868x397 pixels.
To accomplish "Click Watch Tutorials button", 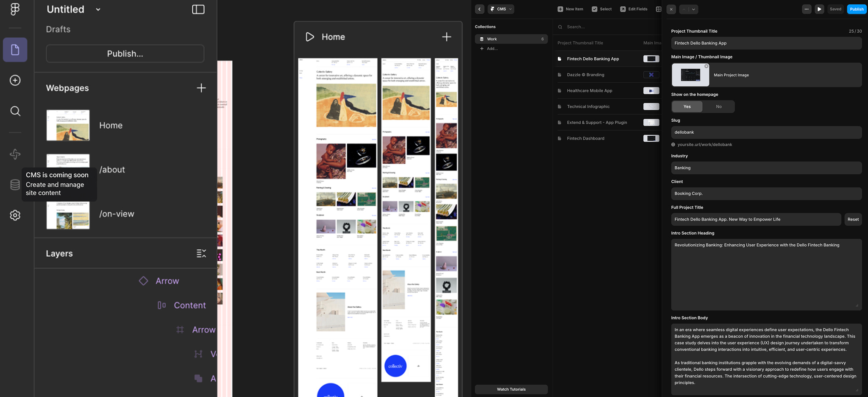I will point(511,389).
